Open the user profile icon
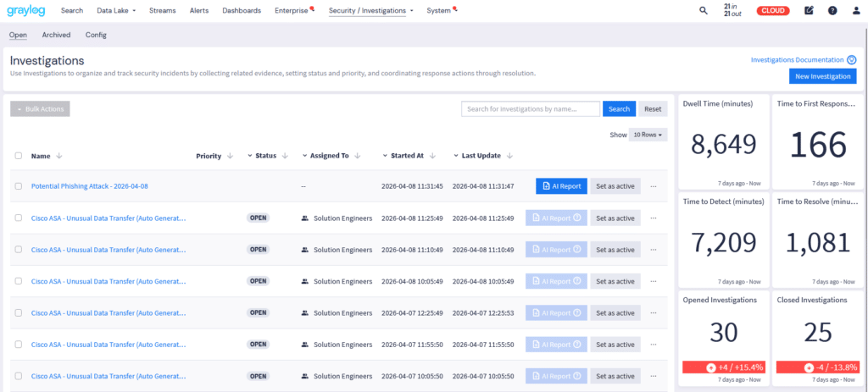 [854, 11]
